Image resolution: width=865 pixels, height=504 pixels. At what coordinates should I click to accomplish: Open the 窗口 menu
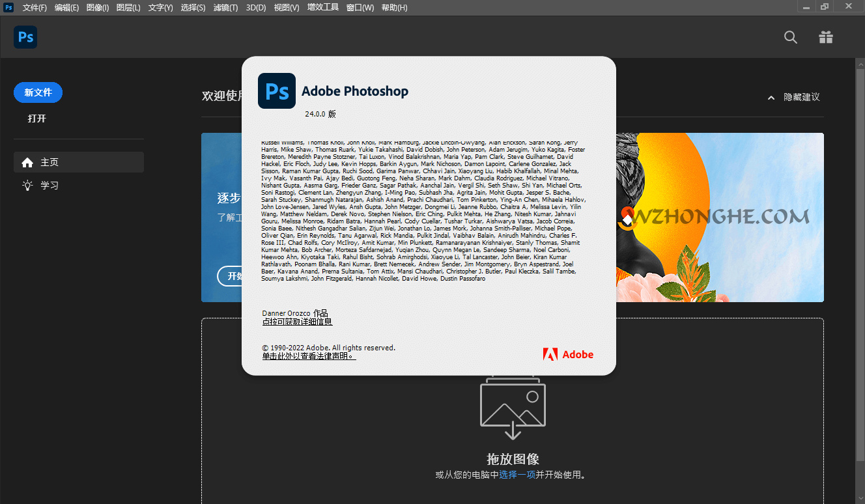360,7
